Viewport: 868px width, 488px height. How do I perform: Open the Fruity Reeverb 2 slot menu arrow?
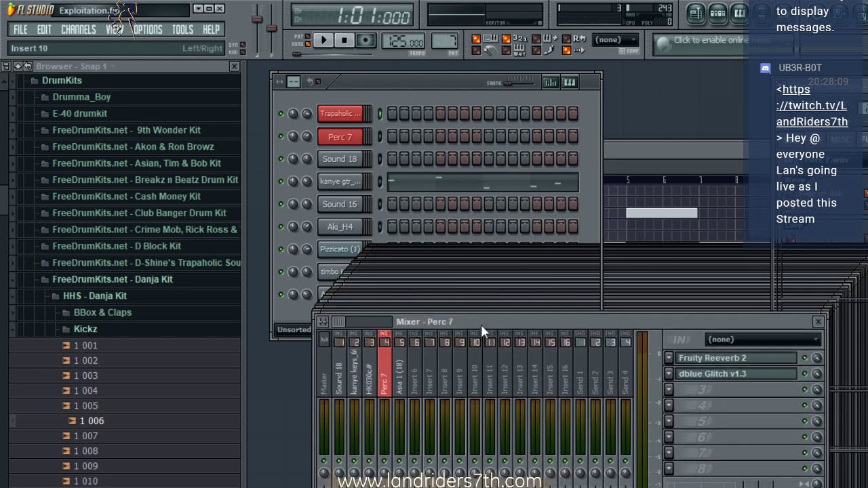pyautogui.click(x=669, y=358)
